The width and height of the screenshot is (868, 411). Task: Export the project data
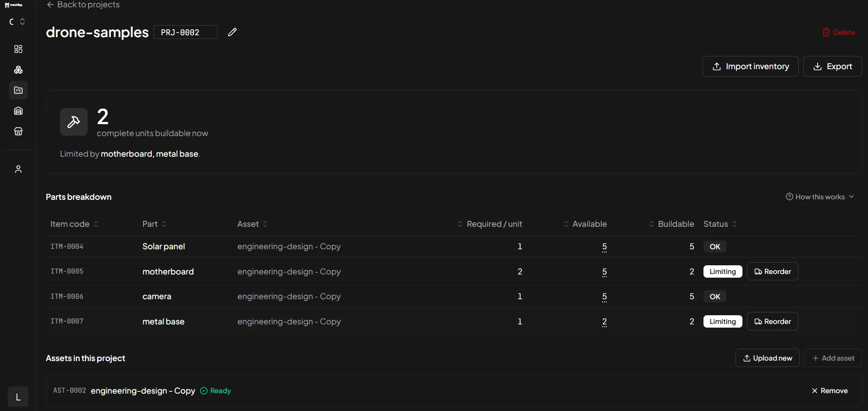(x=833, y=66)
